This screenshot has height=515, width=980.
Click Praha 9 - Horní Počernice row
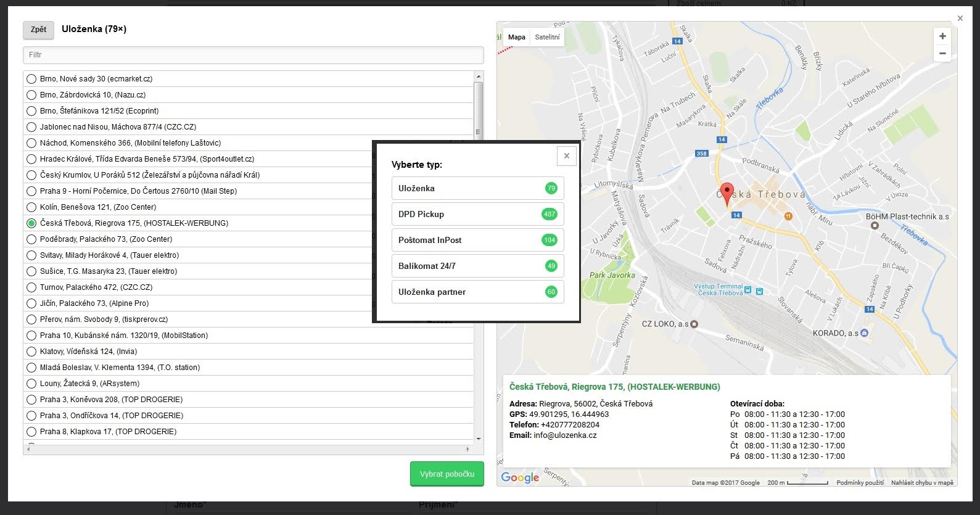249,191
